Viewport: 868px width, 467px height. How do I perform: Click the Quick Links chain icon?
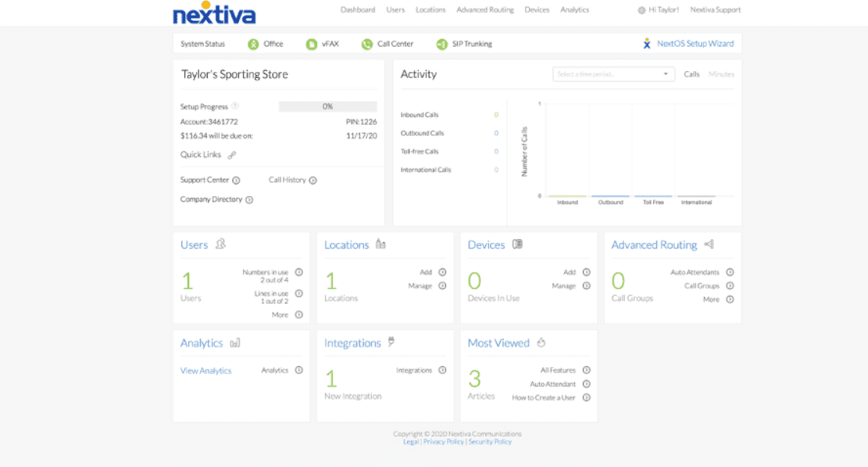(x=232, y=155)
